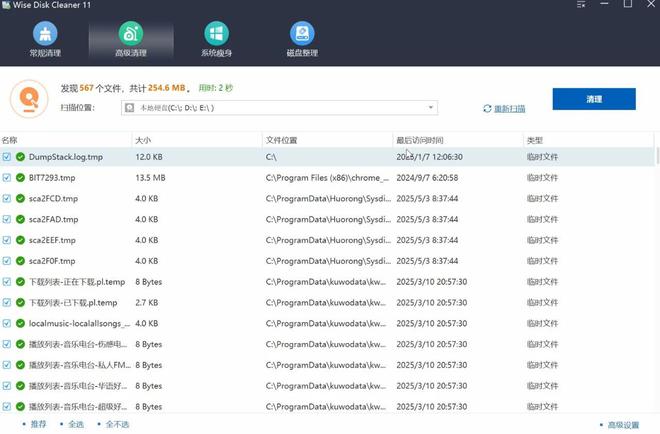
Task: Deselect the 下载列表-正在下载.pl.temp checkbox
Action: tap(7, 282)
